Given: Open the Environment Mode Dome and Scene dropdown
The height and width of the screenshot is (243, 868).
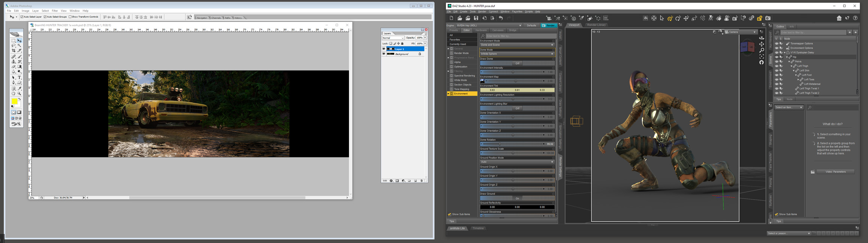Looking at the screenshot, I should click(517, 45).
